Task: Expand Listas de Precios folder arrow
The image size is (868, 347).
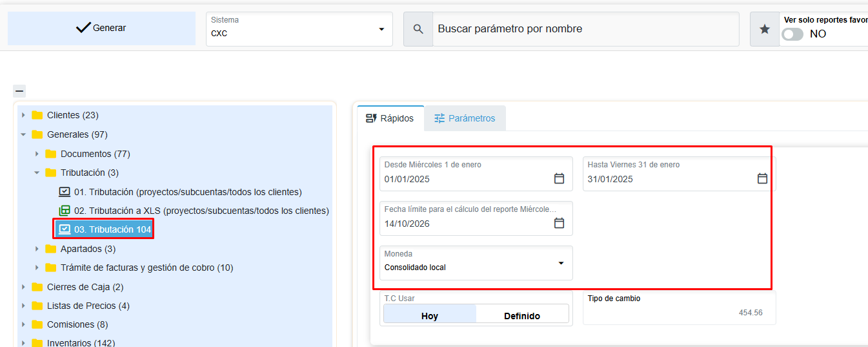Action: point(24,306)
